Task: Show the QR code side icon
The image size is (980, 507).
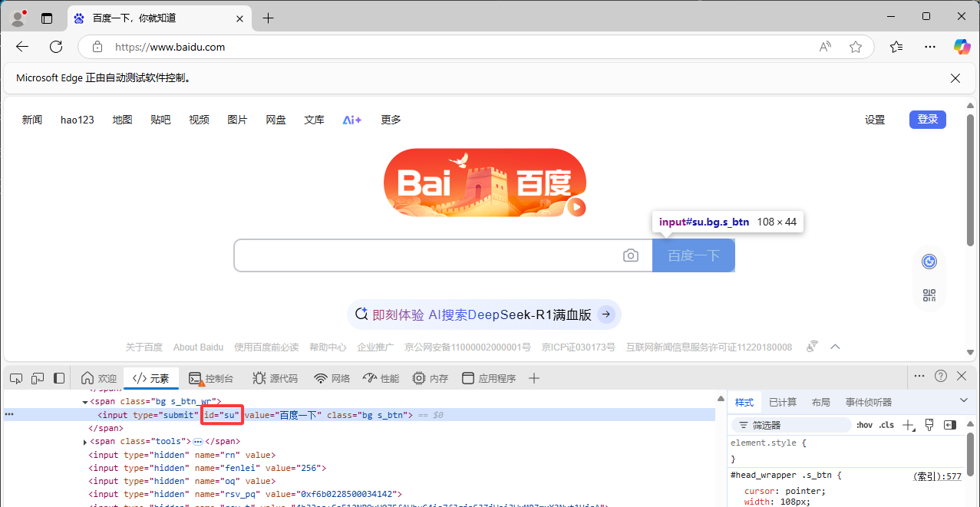Action: tap(929, 296)
